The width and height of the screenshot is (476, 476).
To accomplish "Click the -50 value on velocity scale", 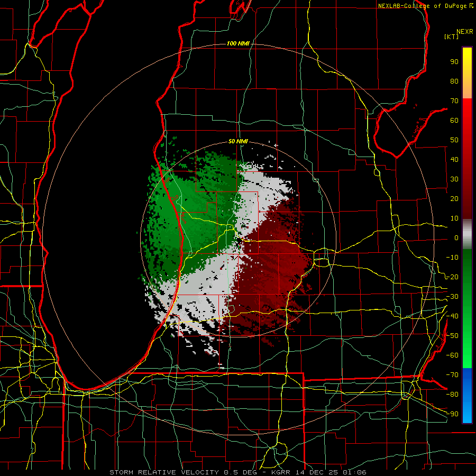I will [452, 336].
